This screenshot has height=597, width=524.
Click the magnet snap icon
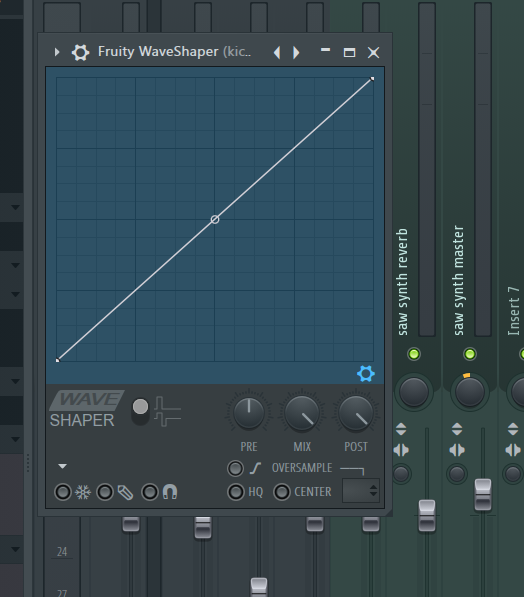(170, 492)
